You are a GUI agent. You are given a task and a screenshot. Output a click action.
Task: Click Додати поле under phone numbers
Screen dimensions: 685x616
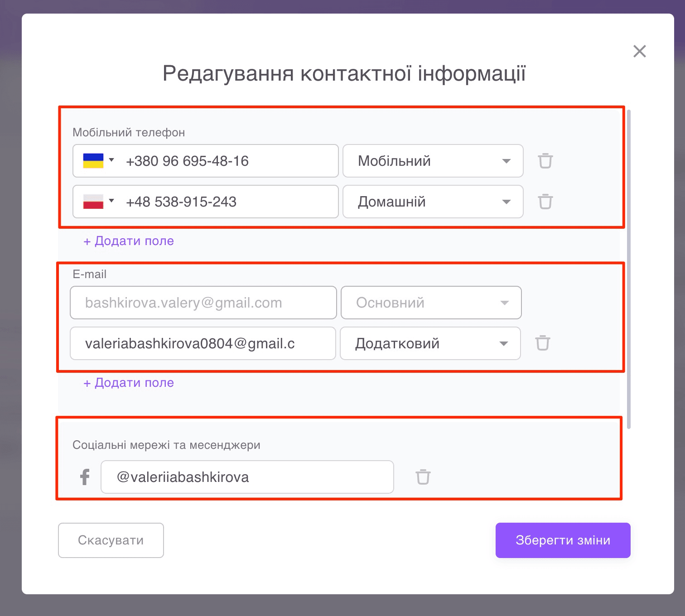pos(128,241)
